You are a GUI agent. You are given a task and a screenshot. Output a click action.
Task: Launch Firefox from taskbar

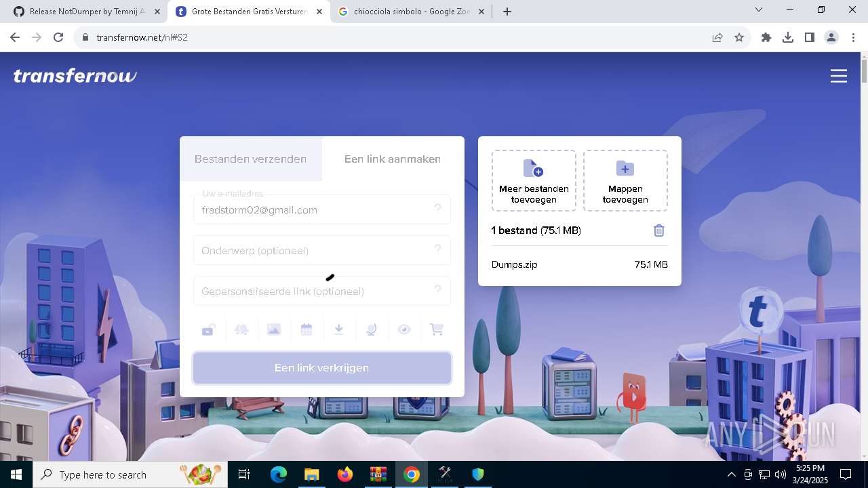(x=345, y=474)
